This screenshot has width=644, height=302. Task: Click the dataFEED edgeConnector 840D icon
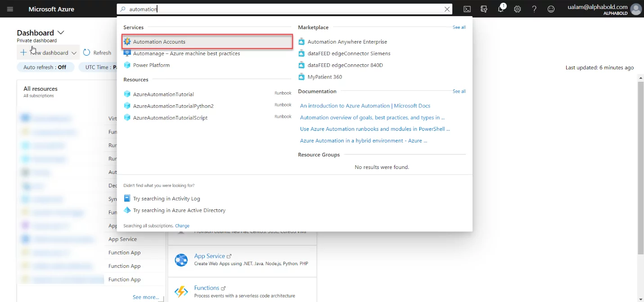(x=302, y=65)
